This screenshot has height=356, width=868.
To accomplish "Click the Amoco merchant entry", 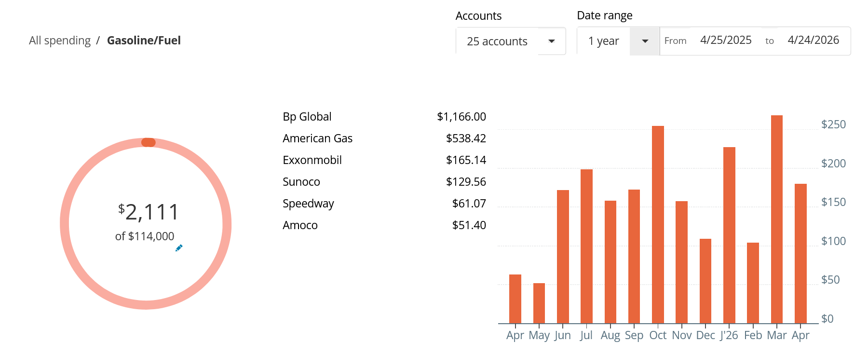I will click(300, 225).
